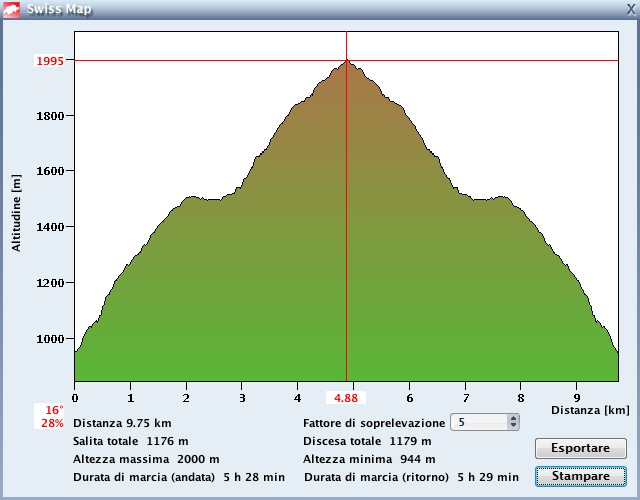Close the Swiss Map window
640x500 pixels.
click(629, 9)
